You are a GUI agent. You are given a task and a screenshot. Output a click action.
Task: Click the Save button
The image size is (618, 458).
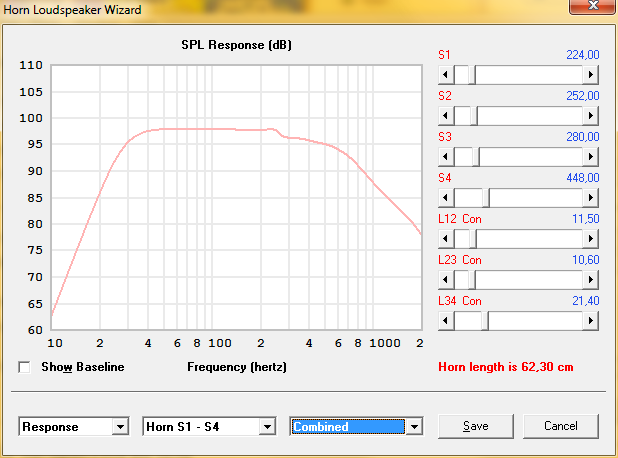pyautogui.click(x=475, y=426)
